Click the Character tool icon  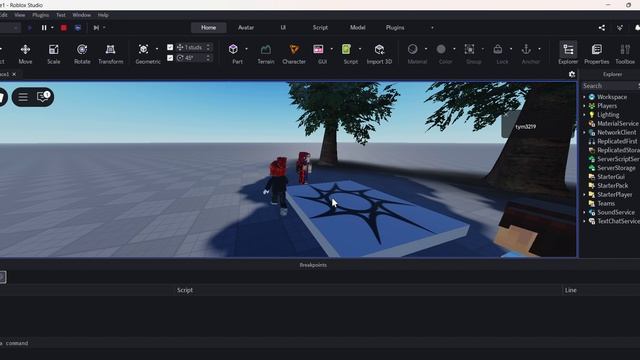point(294,50)
